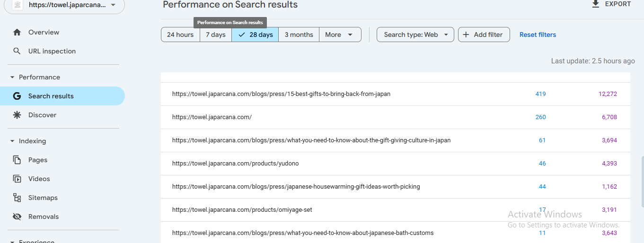This screenshot has width=644, height=243.
Task: Click the products/yudono URL row
Action: [x=396, y=164]
